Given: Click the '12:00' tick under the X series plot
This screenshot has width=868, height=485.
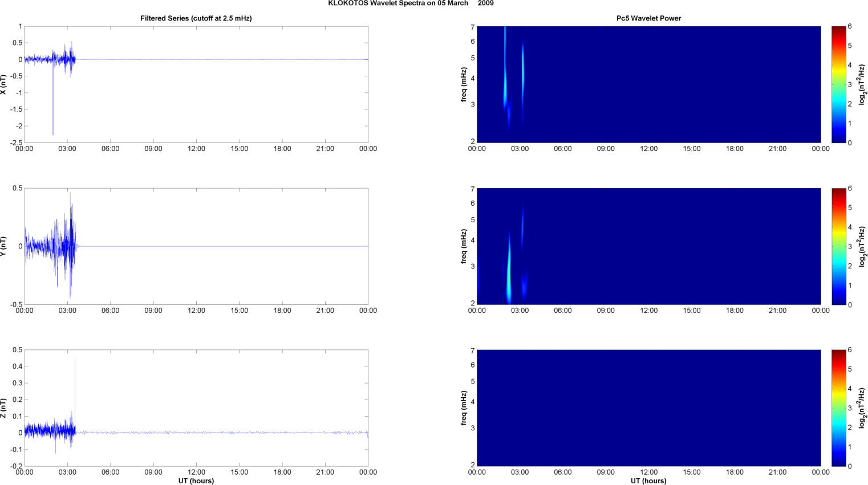Looking at the screenshot, I should click(x=196, y=149).
